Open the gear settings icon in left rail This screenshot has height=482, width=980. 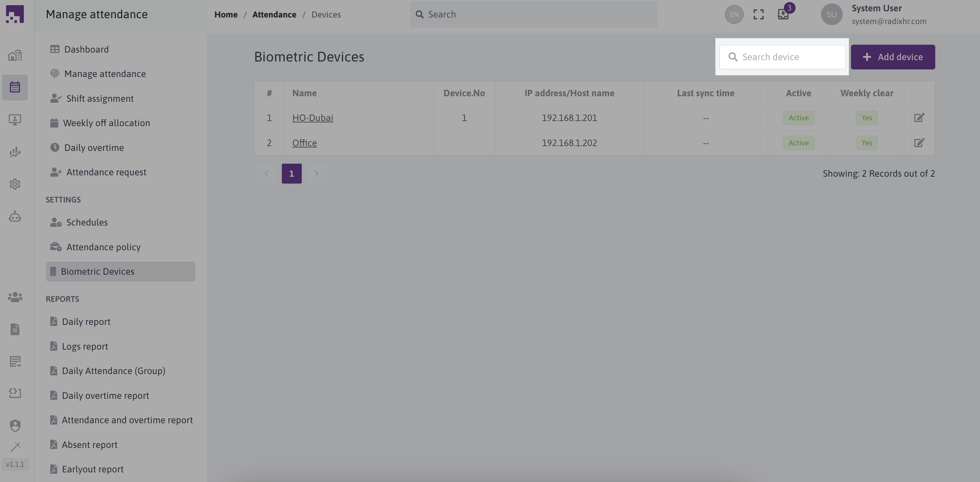(15, 184)
